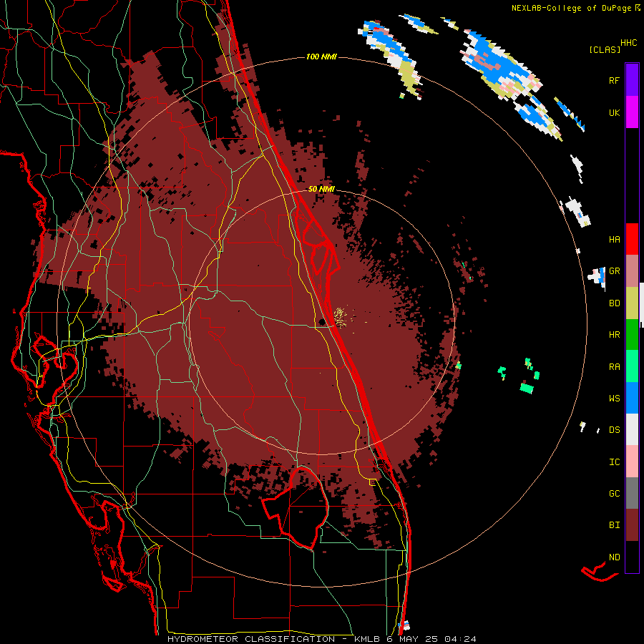Click the yellow speckled radar site echo
644x644 pixels.
(341, 317)
